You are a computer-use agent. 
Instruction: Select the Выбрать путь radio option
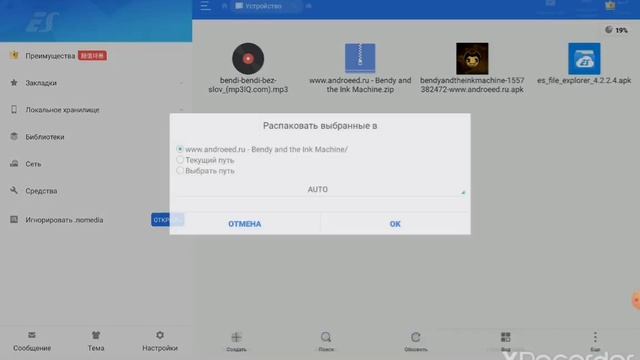[180, 171]
